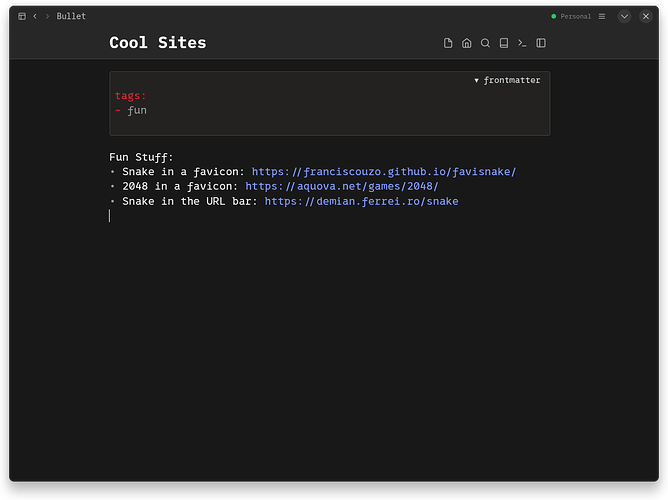Navigate back with left arrow

point(35,16)
